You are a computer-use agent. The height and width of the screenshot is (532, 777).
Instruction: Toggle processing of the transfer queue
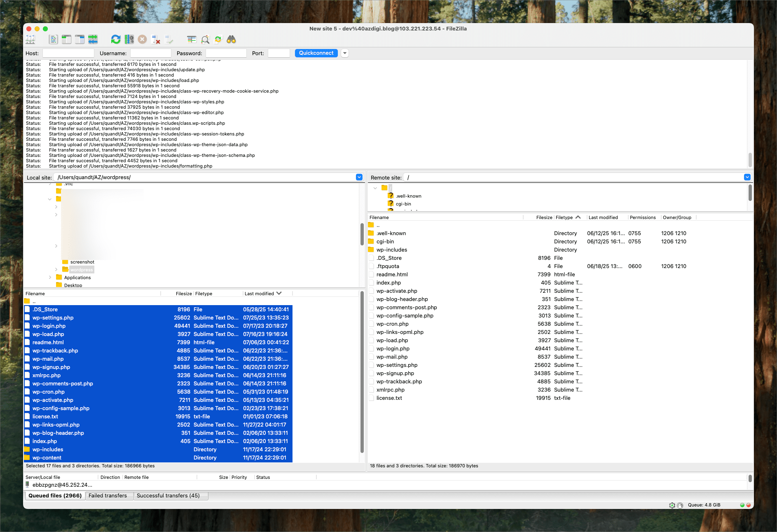tap(129, 40)
